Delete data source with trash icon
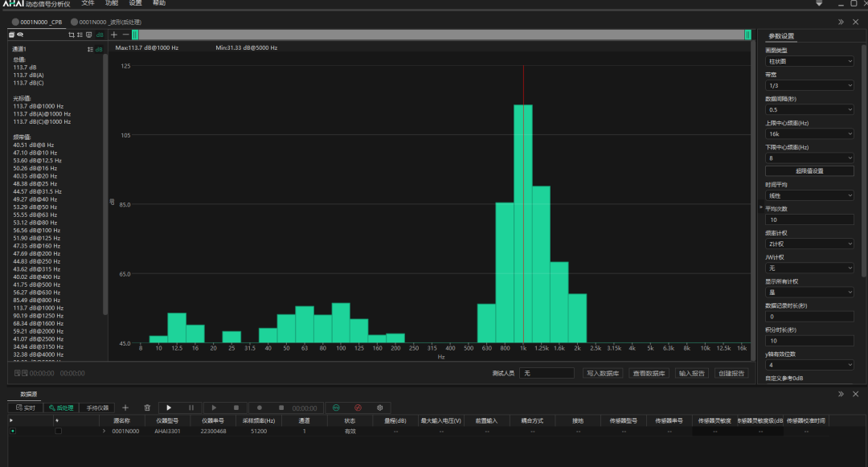This screenshot has width=868, height=467. coord(147,408)
